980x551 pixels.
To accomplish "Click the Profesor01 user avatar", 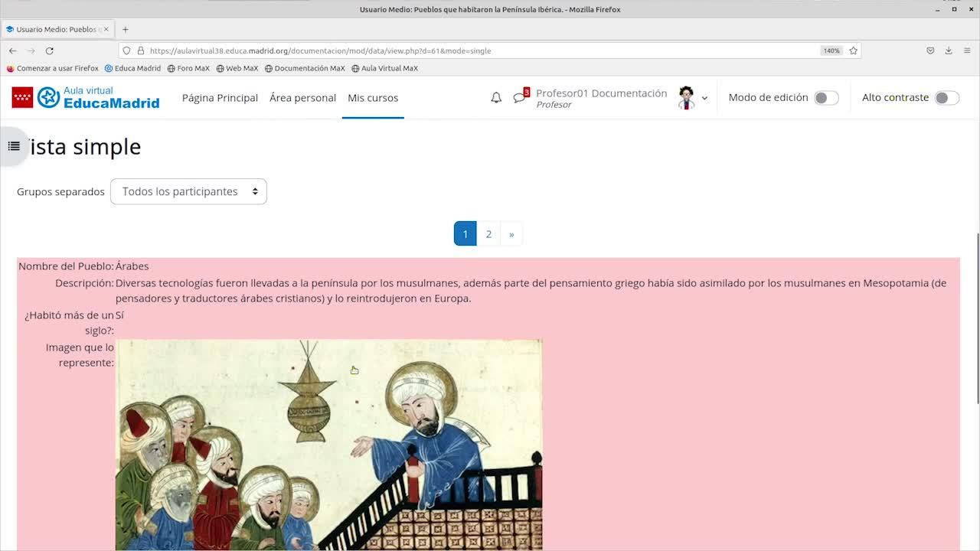I will (686, 98).
